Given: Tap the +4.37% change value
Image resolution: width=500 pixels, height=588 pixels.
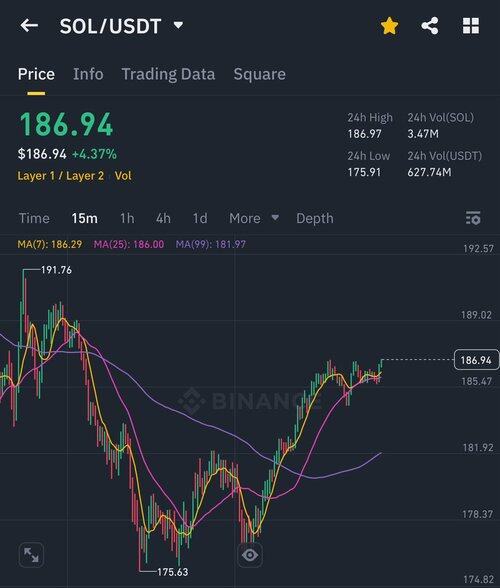Looking at the screenshot, I should [x=94, y=154].
